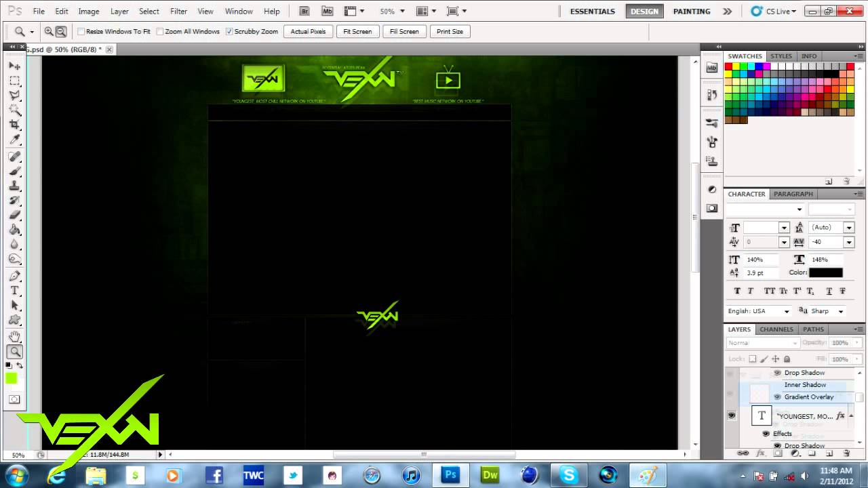This screenshot has width=868, height=488.
Task: Uncheck Scrubby Zoom checkbox
Action: [229, 31]
